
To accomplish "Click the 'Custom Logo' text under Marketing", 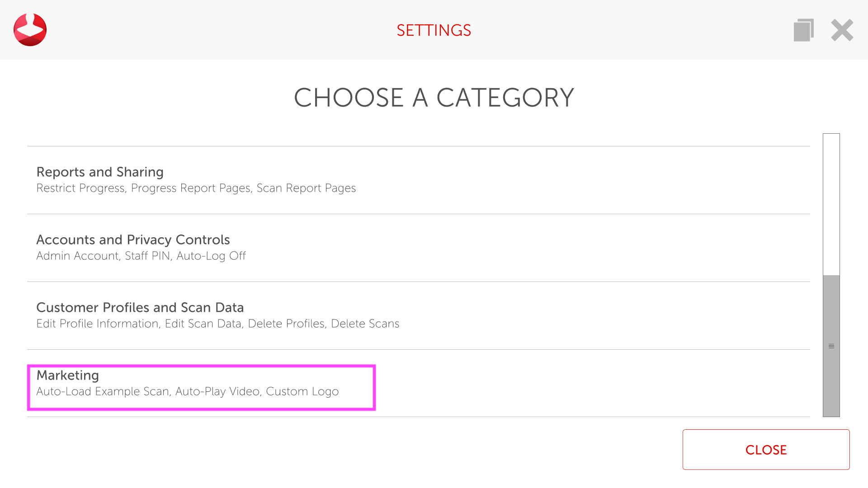I will pos(302,392).
